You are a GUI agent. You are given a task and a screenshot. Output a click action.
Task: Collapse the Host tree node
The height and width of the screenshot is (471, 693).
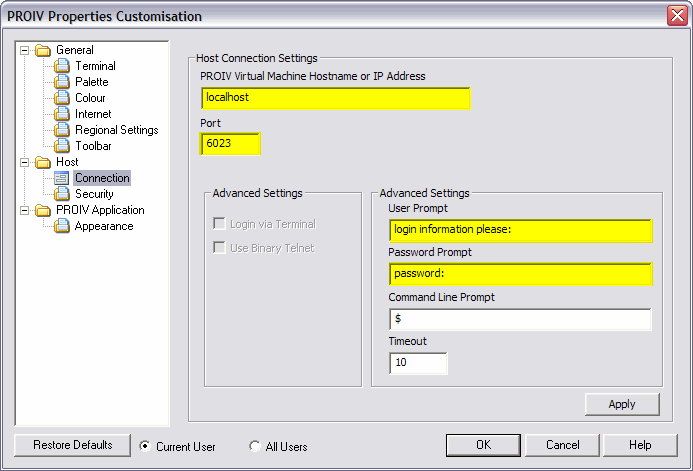pos(25,162)
